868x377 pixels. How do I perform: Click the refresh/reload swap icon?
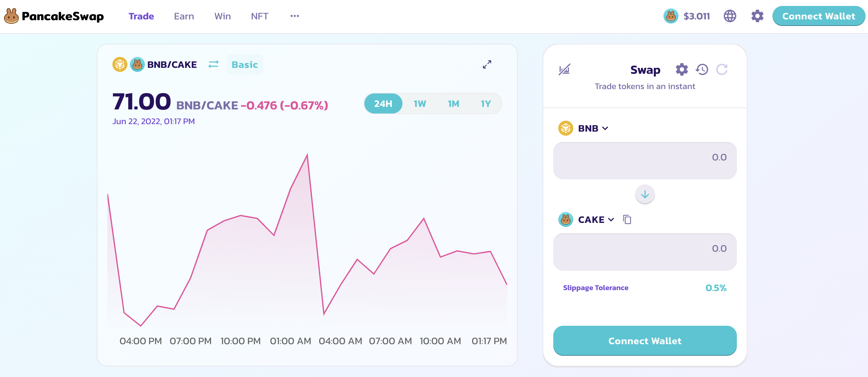point(723,69)
